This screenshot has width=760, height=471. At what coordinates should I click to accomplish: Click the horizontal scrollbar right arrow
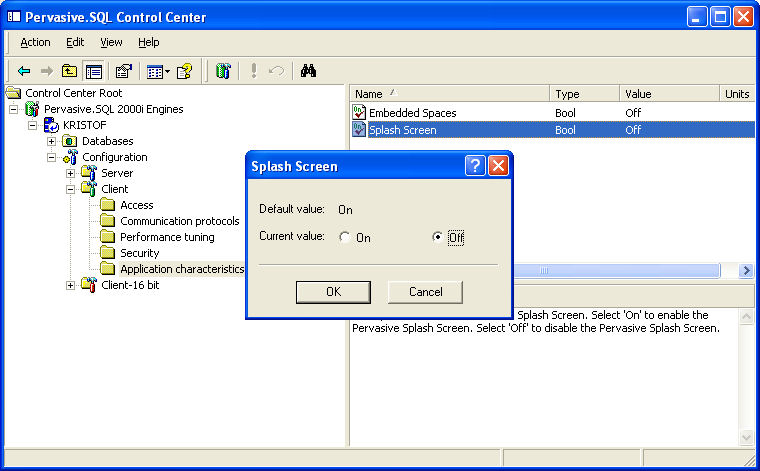pyautogui.click(x=746, y=270)
